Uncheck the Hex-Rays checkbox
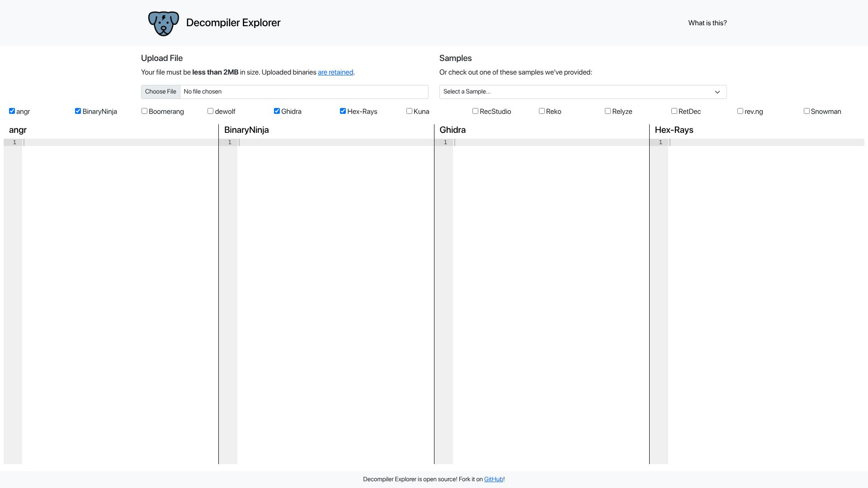Image resolution: width=868 pixels, height=488 pixels. [x=343, y=111]
